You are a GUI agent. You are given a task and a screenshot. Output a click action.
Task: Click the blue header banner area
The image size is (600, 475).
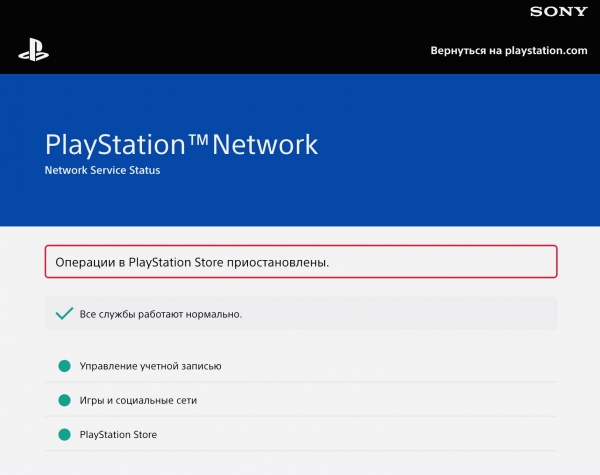pos(300,150)
